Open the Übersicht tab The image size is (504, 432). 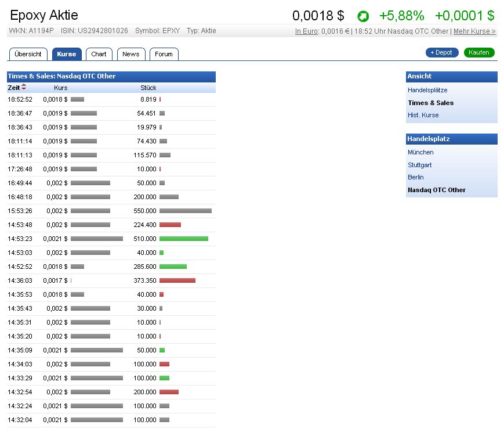pos(28,54)
